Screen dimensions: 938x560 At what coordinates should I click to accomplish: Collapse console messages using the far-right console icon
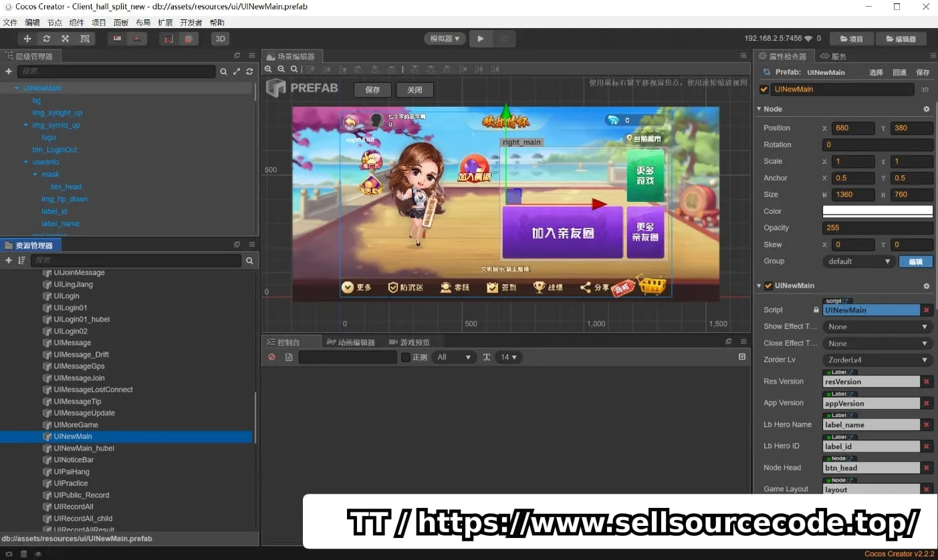point(742,357)
